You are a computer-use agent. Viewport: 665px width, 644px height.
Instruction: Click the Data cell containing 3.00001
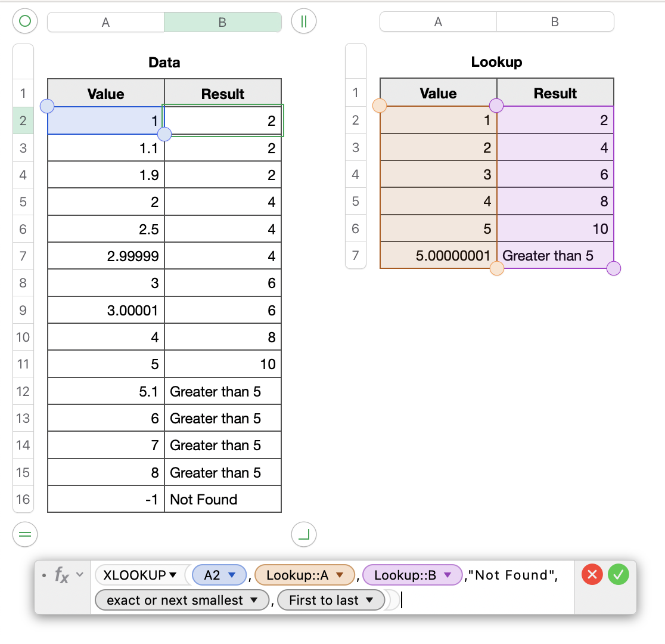tap(106, 310)
